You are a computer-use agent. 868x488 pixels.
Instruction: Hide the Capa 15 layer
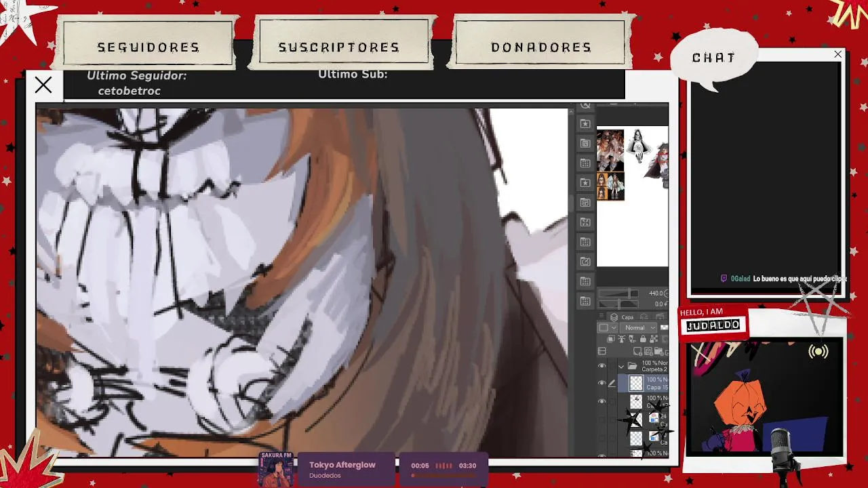pyautogui.click(x=602, y=383)
